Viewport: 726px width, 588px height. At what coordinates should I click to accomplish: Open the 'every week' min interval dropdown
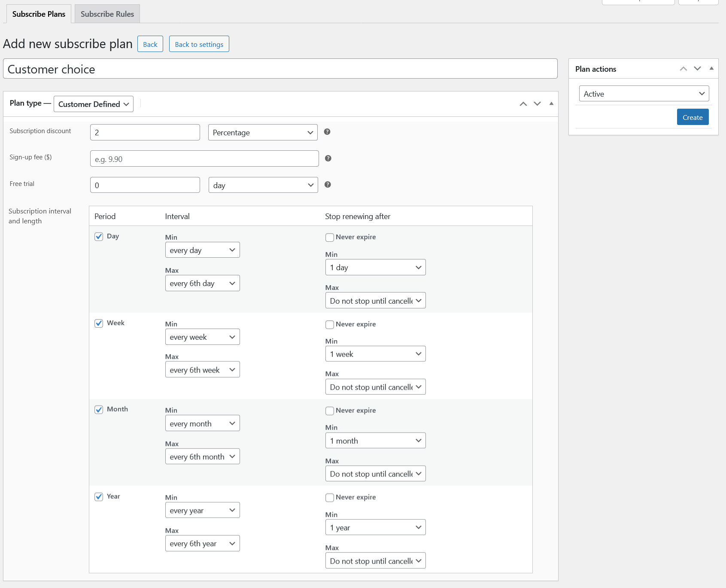click(x=203, y=337)
